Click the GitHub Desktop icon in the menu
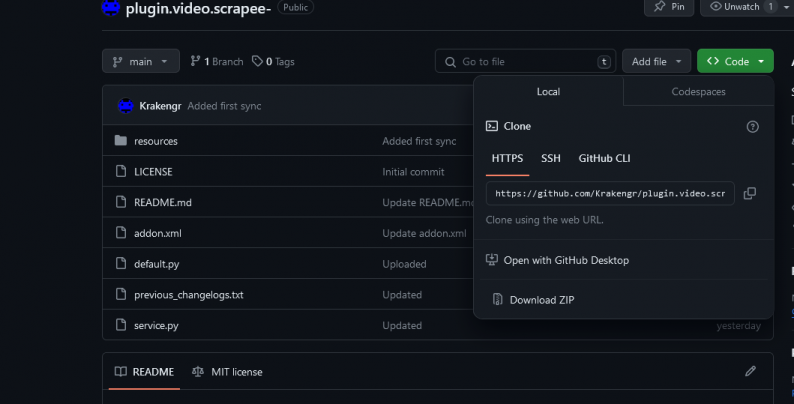The height and width of the screenshot is (404, 794). [x=492, y=260]
